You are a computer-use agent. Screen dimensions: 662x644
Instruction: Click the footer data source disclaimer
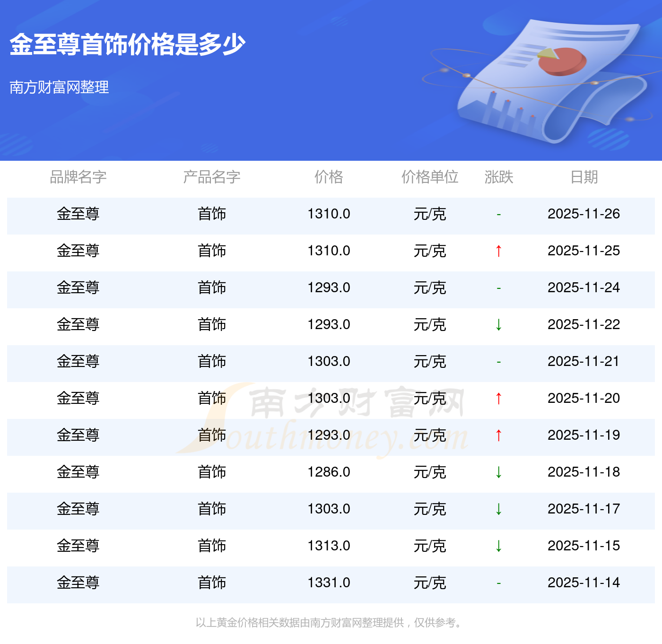point(329,623)
